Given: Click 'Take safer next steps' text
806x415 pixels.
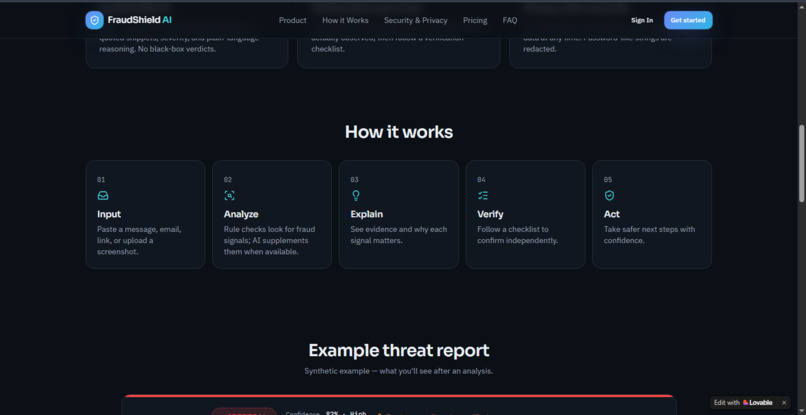Looking at the screenshot, I should (x=649, y=234).
